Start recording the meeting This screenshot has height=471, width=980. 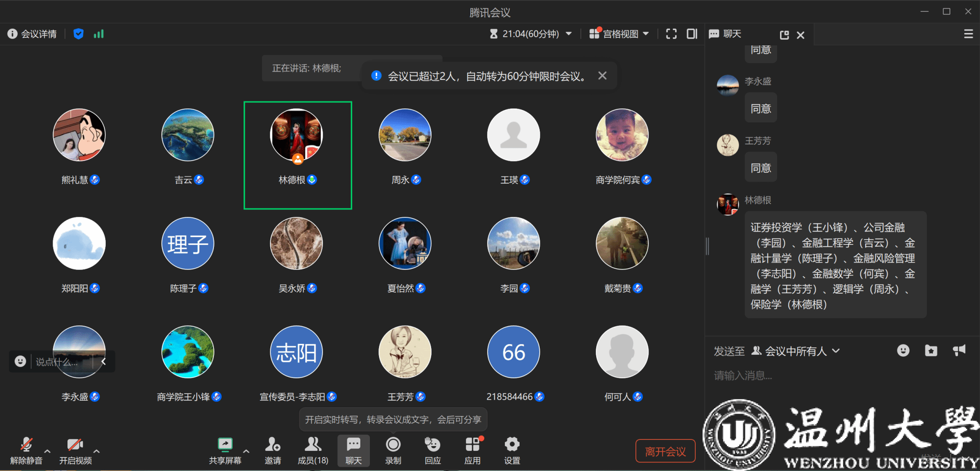click(393, 450)
